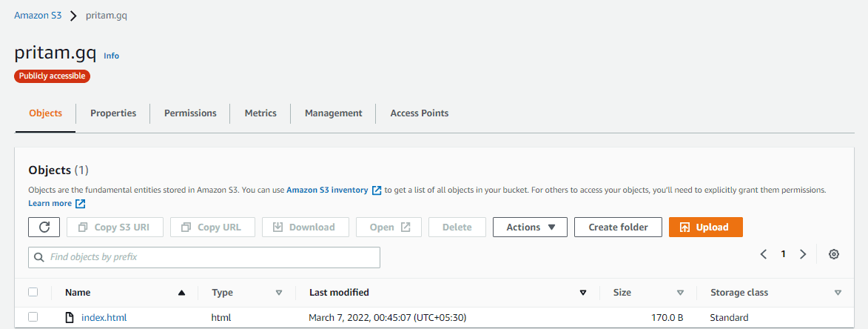
Task: Click the Amazon S3 breadcrumb link
Action: [38, 16]
